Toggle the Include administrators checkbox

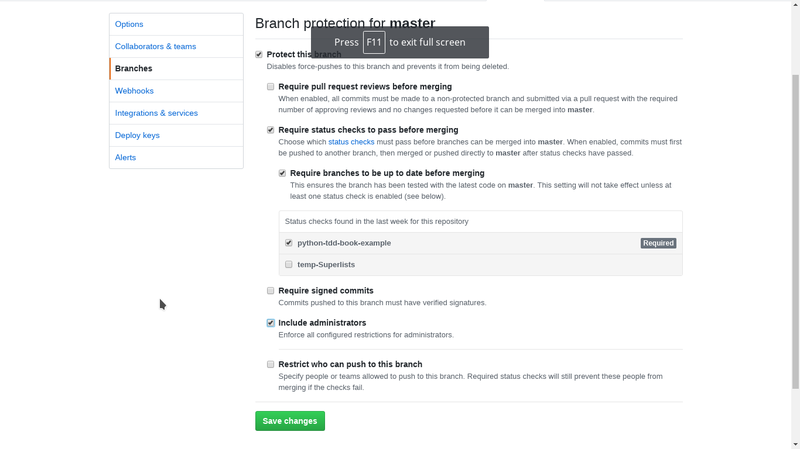270,323
